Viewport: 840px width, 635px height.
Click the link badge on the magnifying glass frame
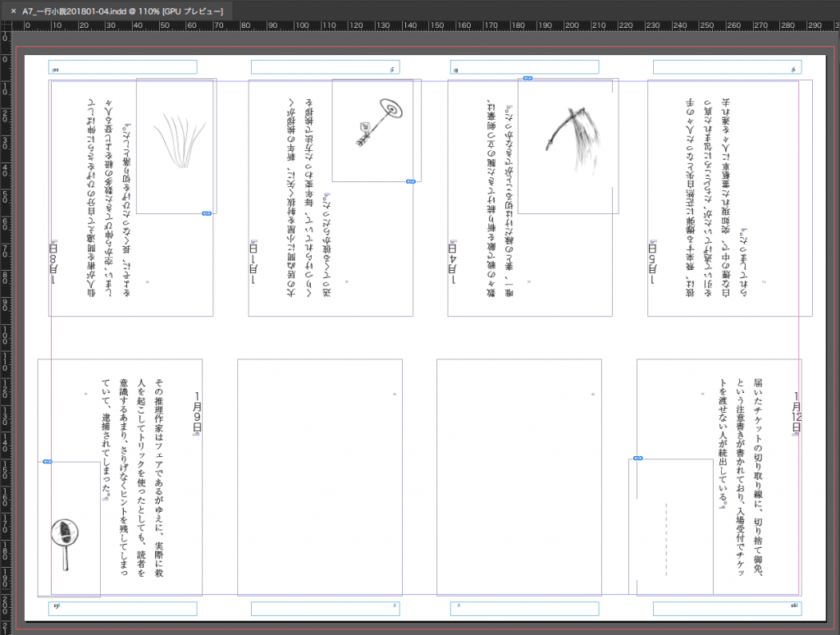click(47, 461)
